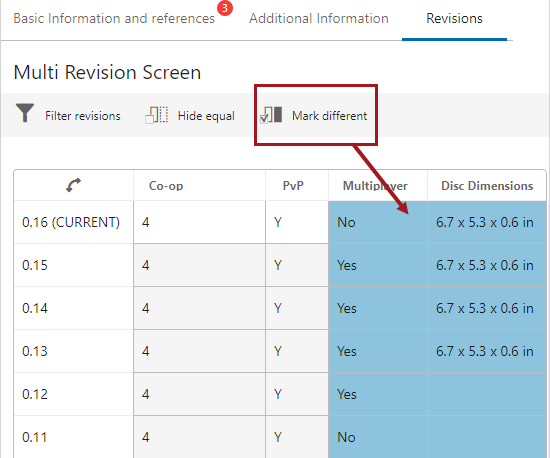Click the Mark different columns icon
Screen dimensions: 550x458
[271, 115]
